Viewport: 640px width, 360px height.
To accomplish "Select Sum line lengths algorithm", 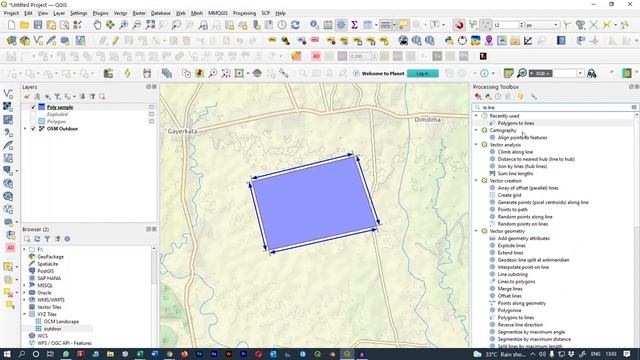I will coord(515,173).
